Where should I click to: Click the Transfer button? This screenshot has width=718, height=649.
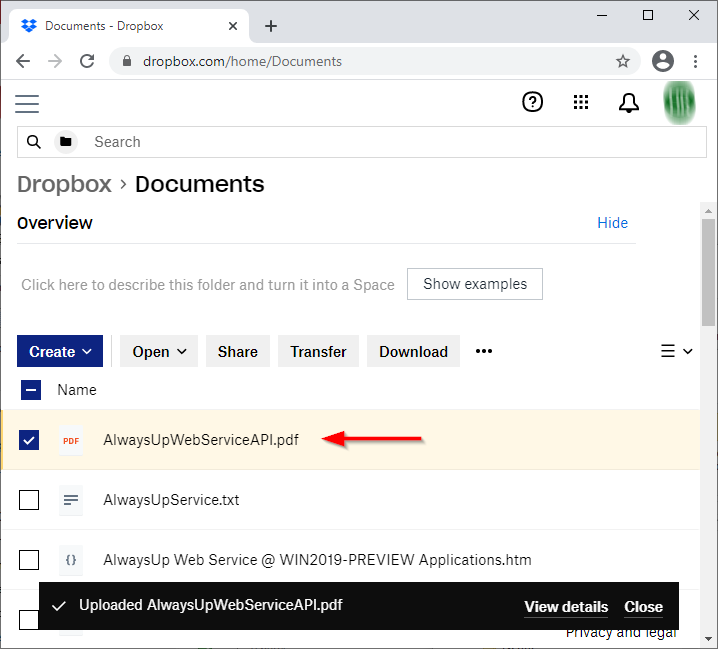(318, 351)
